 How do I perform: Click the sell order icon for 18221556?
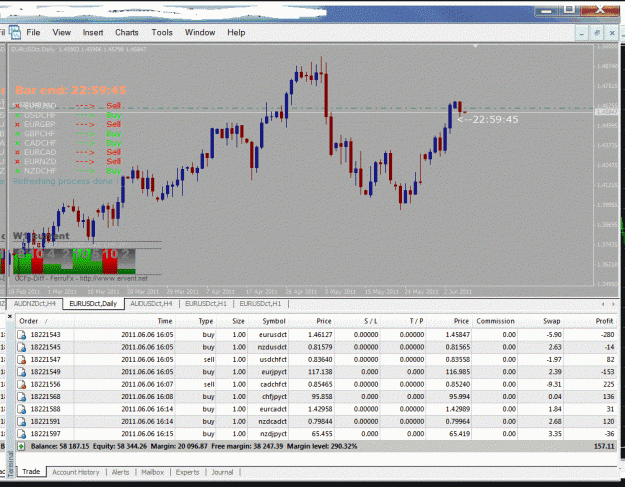[x=22, y=384]
